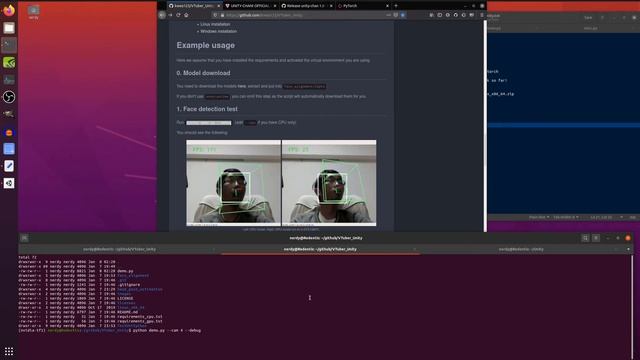The image size is (640, 360).
Task: Open right face detection demo image
Action: pyautogui.click(x=329, y=183)
